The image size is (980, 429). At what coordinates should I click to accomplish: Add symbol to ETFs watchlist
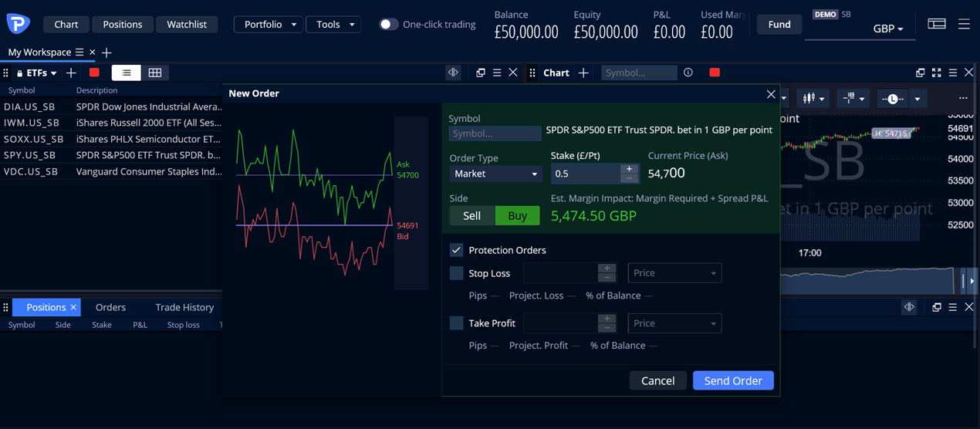point(71,73)
